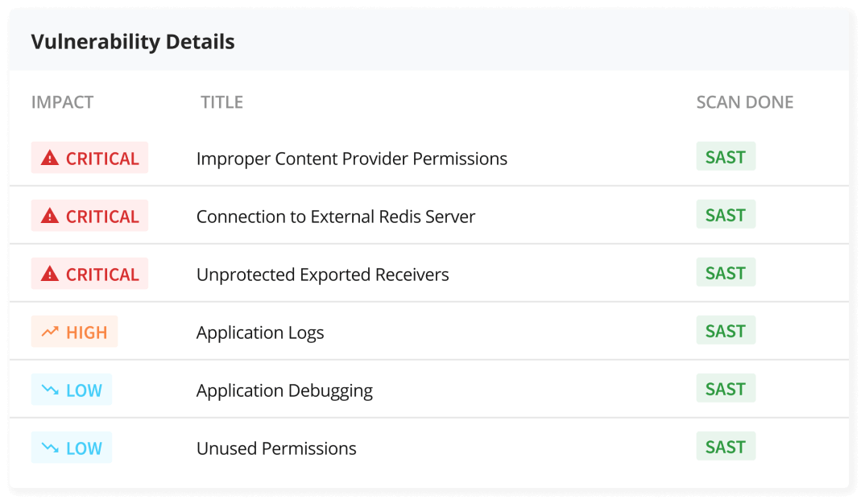Click the SCAN DONE column header
This screenshot has height=504, width=865.
745,102
